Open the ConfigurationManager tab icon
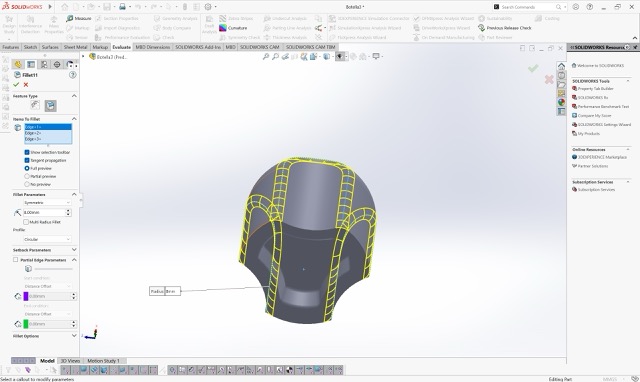 pyautogui.click(x=44, y=64)
